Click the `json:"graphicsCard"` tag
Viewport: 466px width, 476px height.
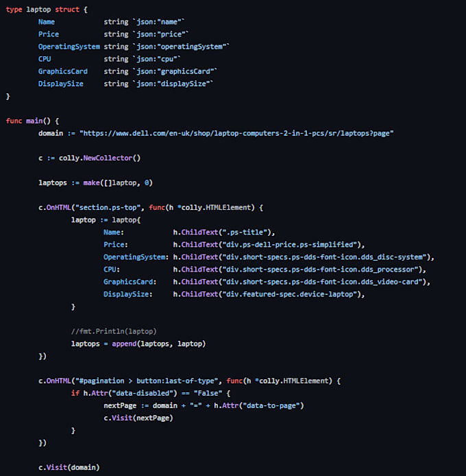tap(175, 71)
